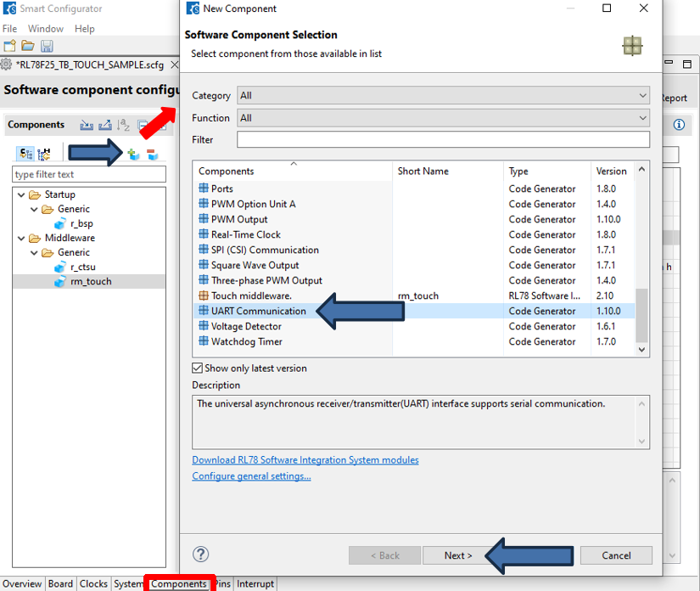
Task: Click the Open folder toolbar icon
Action: [x=28, y=46]
